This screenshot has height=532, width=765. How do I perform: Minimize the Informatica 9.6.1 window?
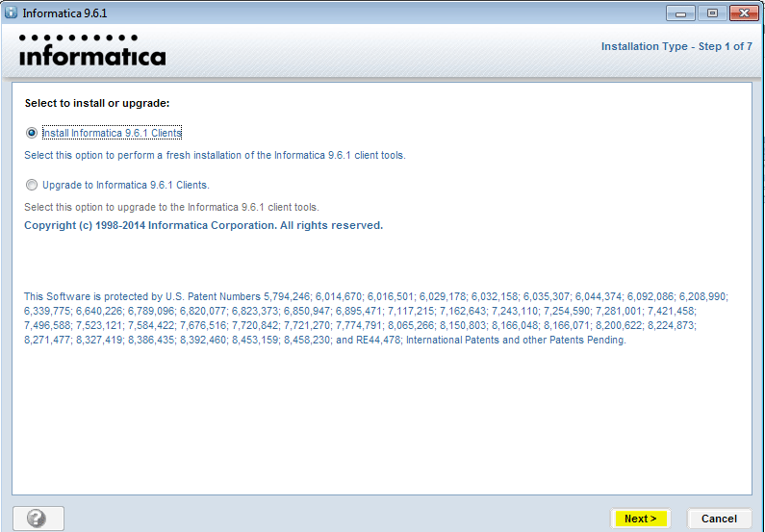coord(680,13)
